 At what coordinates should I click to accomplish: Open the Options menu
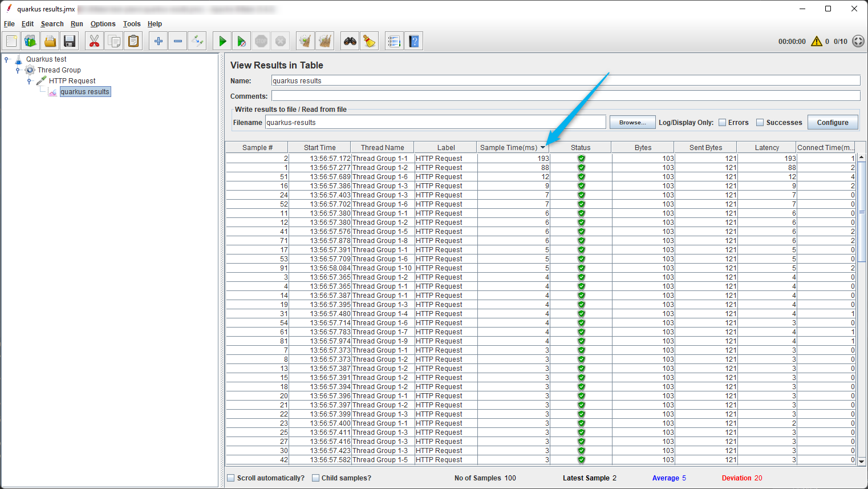[103, 24]
